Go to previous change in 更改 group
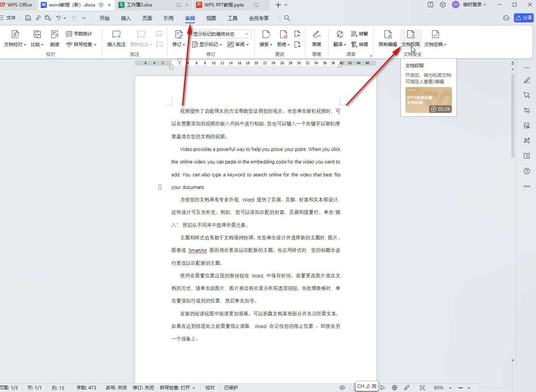The height and width of the screenshot is (392, 536). click(298, 34)
